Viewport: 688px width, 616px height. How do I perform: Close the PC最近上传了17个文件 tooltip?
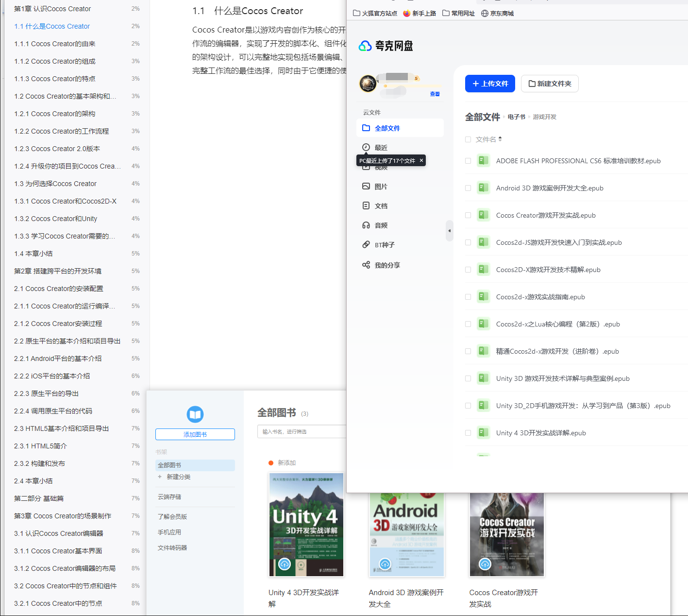pos(421,160)
